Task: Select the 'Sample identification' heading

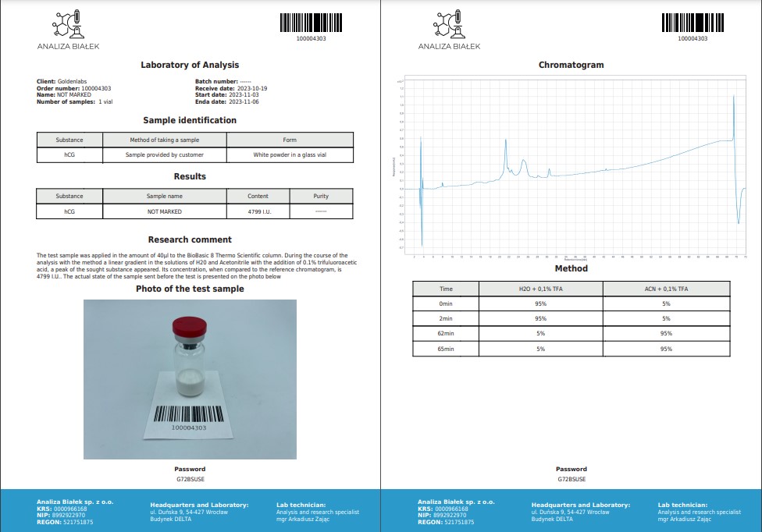Action: pos(190,120)
